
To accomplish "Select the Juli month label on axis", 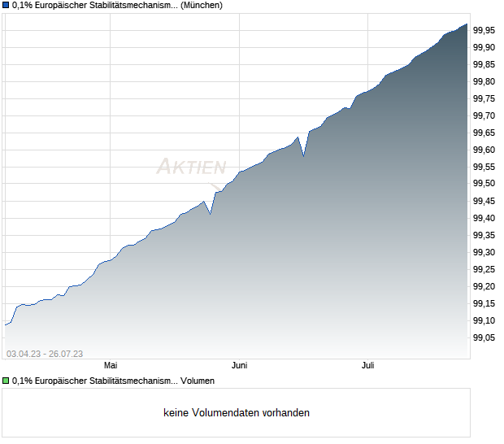I will (x=367, y=365).
